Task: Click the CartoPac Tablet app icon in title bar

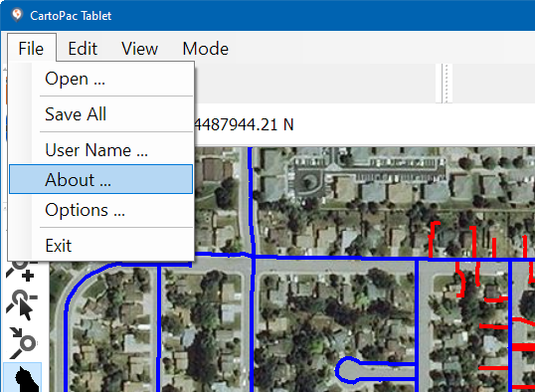Action: tap(17, 15)
